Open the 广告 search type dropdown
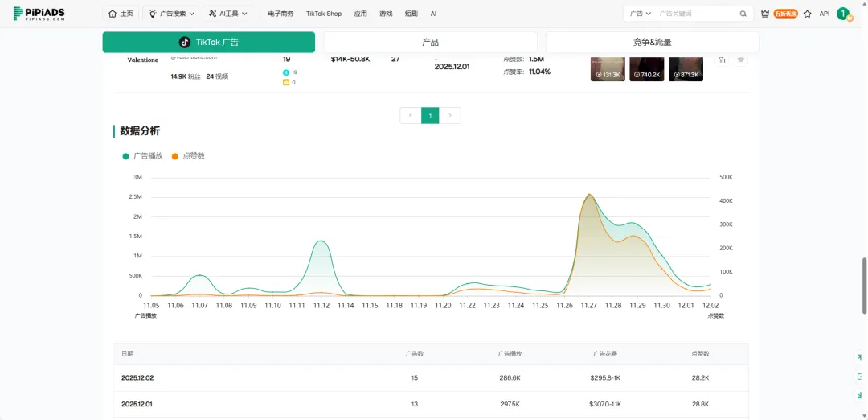The image size is (868, 420). point(641,14)
